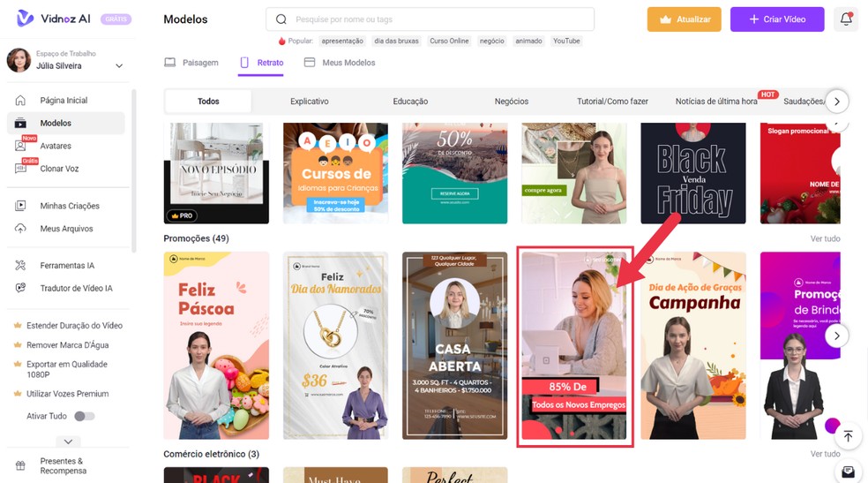Viewport: 868px width, 483px height.
Task: Open the Casa Aberta template
Action: [x=454, y=345]
